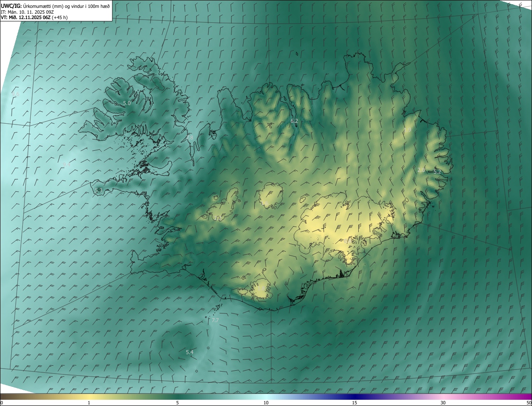Click the color scale tick label 10
The image size is (532, 406).
(x=266, y=403)
